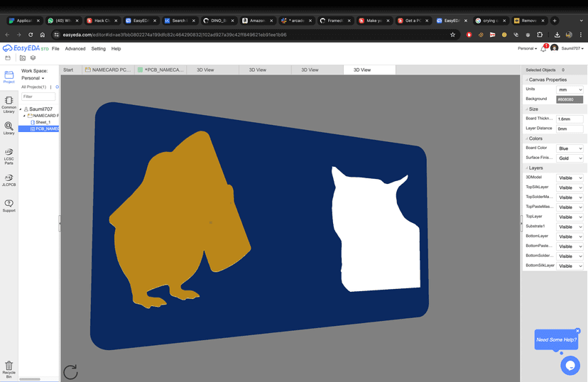Open the Board Color dropdown
Image resolution: width=588 pixels, height=382 pixels.
click(x=570, y=148)
